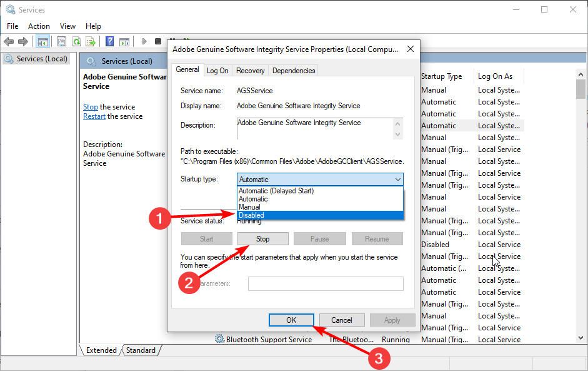Viewport: 588px width, 371px height.
Task: Choose Automatic (Delayed Start) from dropdown list
Action: tap(321, 191)
